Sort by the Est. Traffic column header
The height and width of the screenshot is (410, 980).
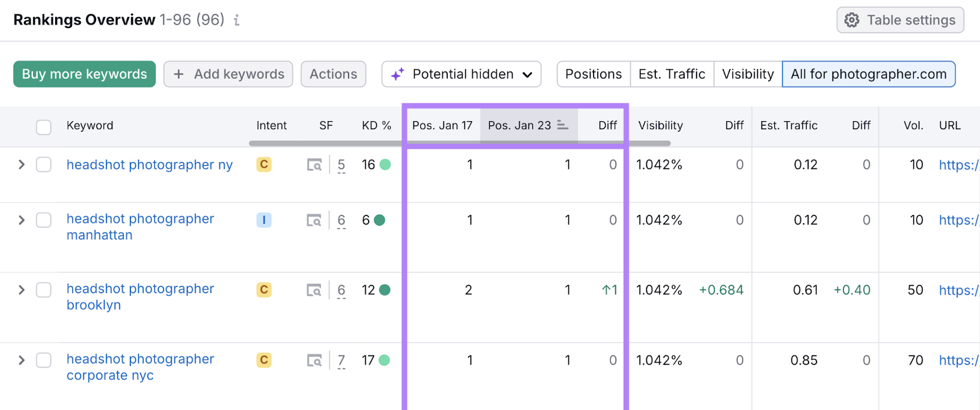pos(789,125)
